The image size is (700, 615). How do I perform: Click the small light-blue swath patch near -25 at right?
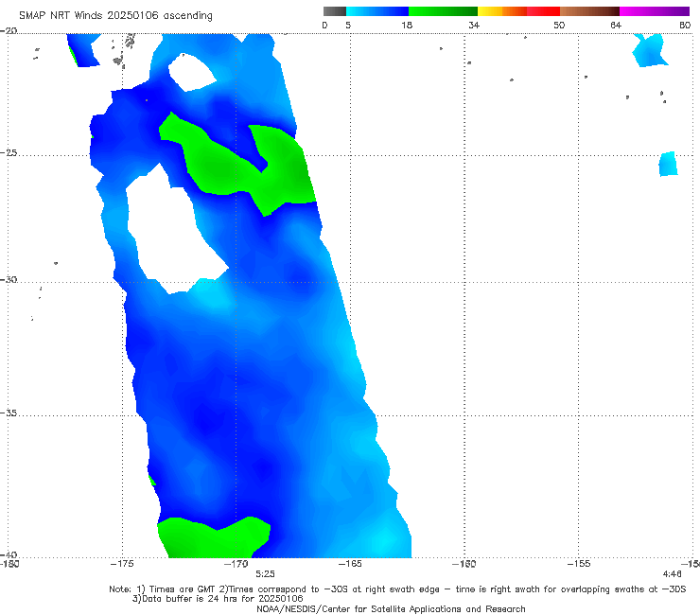[668, 164]
